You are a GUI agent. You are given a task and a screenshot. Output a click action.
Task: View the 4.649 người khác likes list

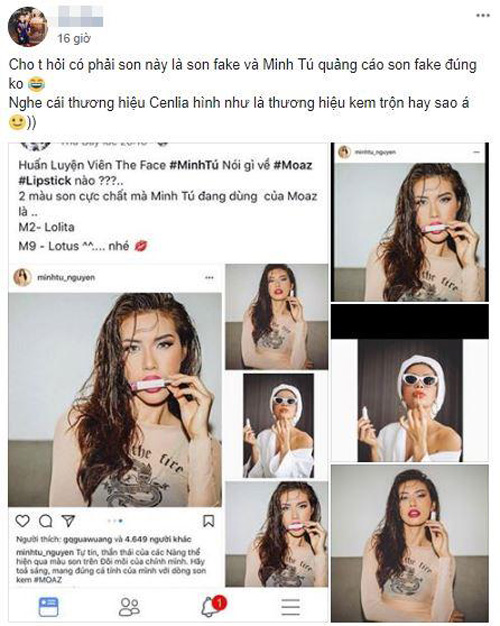tap(158, 539)
